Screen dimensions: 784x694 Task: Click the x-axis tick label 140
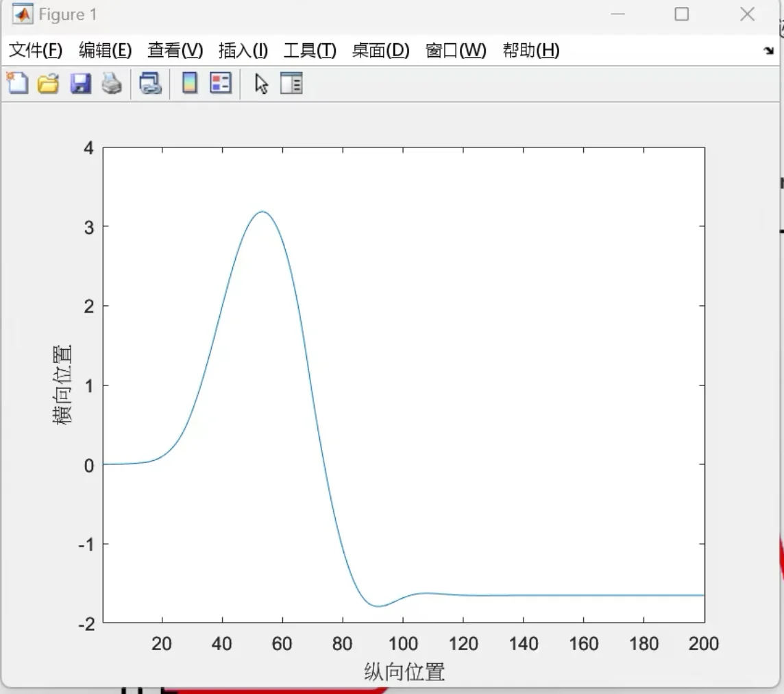click(524, 643)
